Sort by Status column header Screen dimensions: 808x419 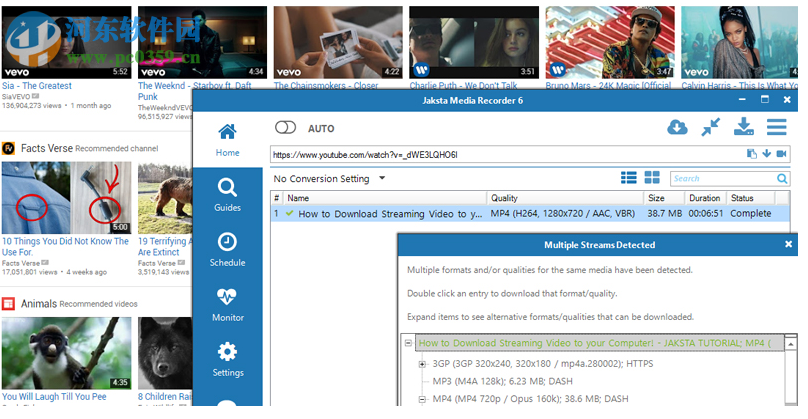(750, 198)
